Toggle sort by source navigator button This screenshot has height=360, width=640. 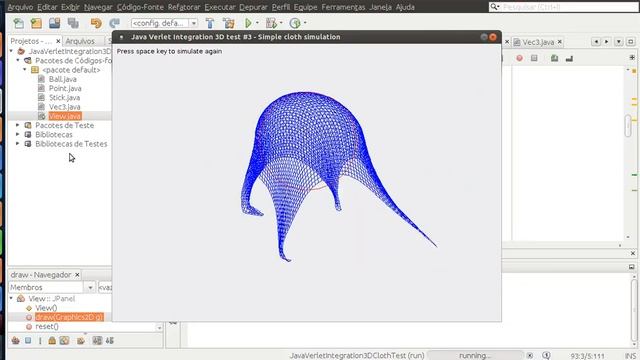pyautogui.click(x=110, y=340)
